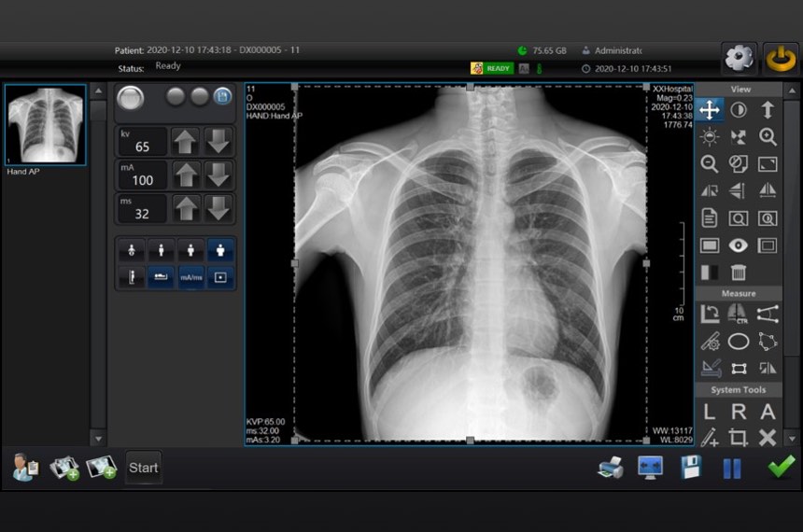Select the largest patient size button

[x=220, y=250]
